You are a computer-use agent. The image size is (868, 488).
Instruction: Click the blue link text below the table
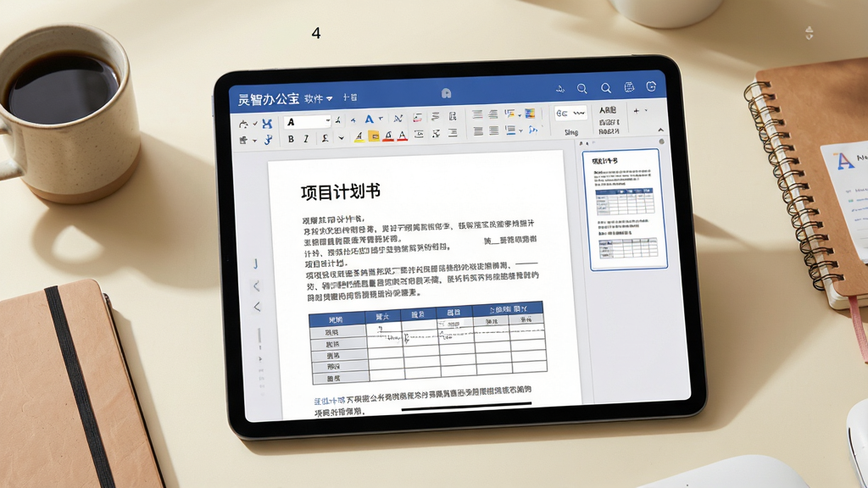pyautogui.click(x=330, y=400)
